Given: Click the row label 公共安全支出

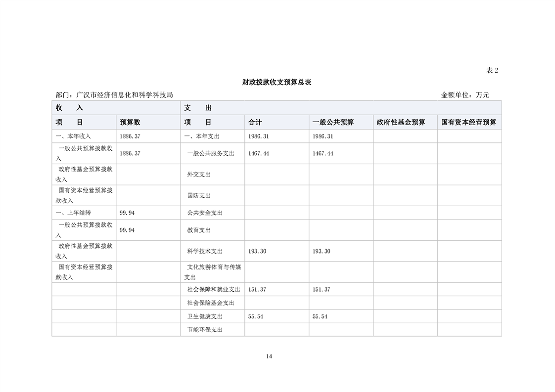Looking at the screenshot, I should click(205, 213).
